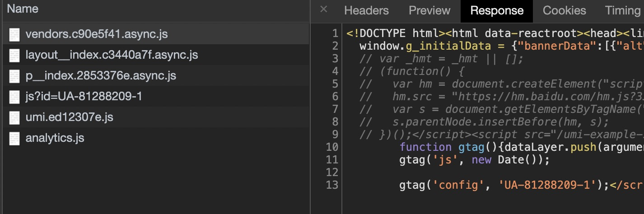This screenshot has width=644, height=214.
Task: Select the analytics.js request
Action: click(156, 138)
